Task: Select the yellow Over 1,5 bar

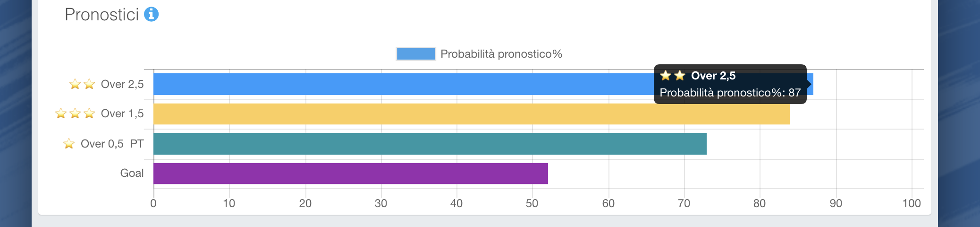Action: 471,114
